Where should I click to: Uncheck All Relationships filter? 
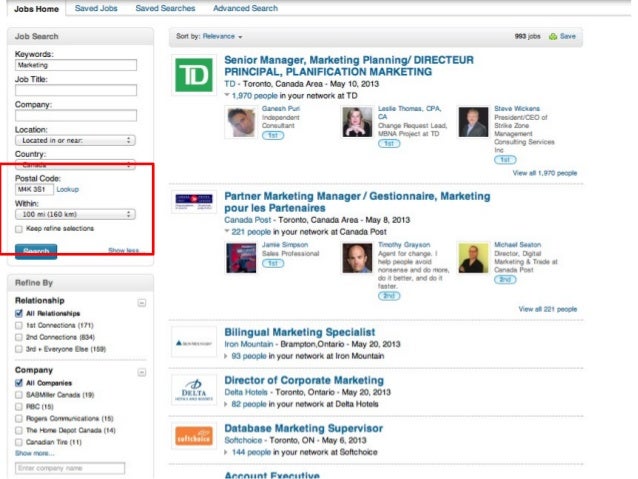tap(19, 313)
